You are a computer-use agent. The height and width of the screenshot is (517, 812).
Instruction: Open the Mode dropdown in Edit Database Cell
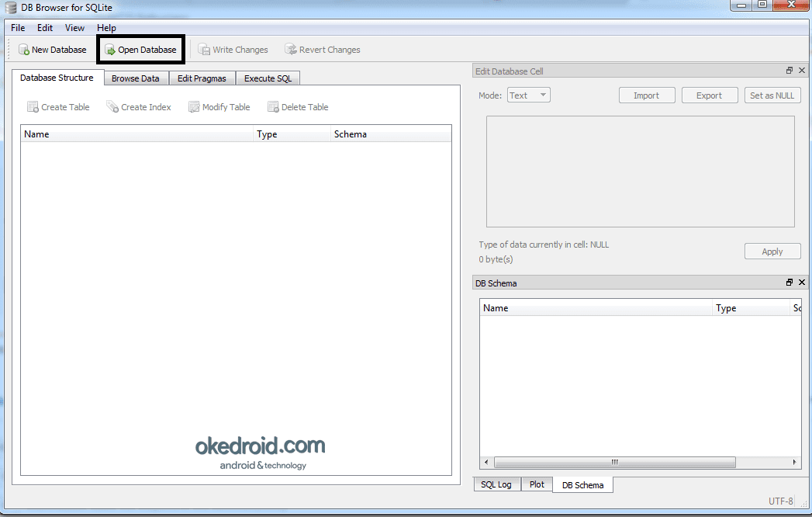pos(528,94)
